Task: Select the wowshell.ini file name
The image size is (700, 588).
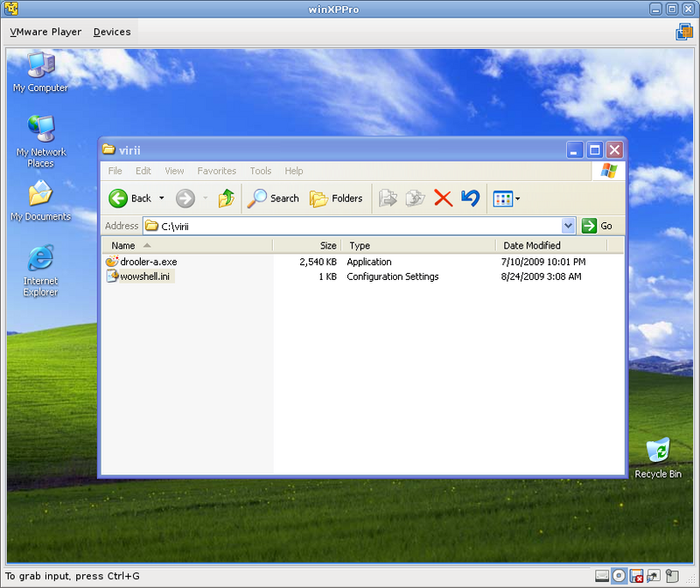Action: (x=145, y=276)
